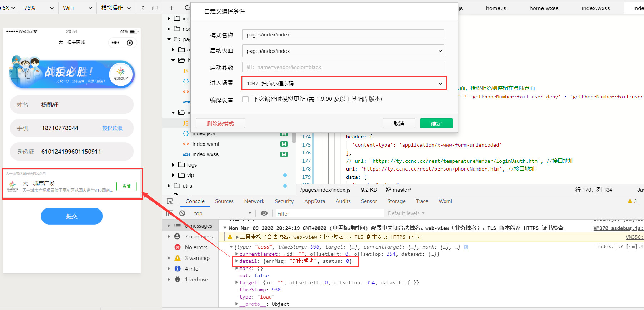
Task: Select the user icon for 7 user messages
Action: pyautogui.click(x=177, y=236)
